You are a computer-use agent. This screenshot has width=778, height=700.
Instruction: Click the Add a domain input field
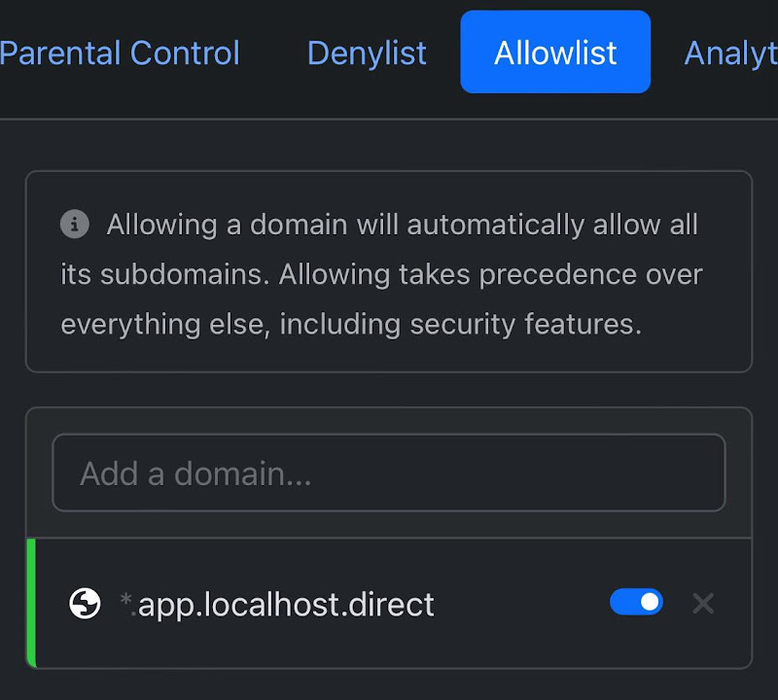tap(389, 473)
